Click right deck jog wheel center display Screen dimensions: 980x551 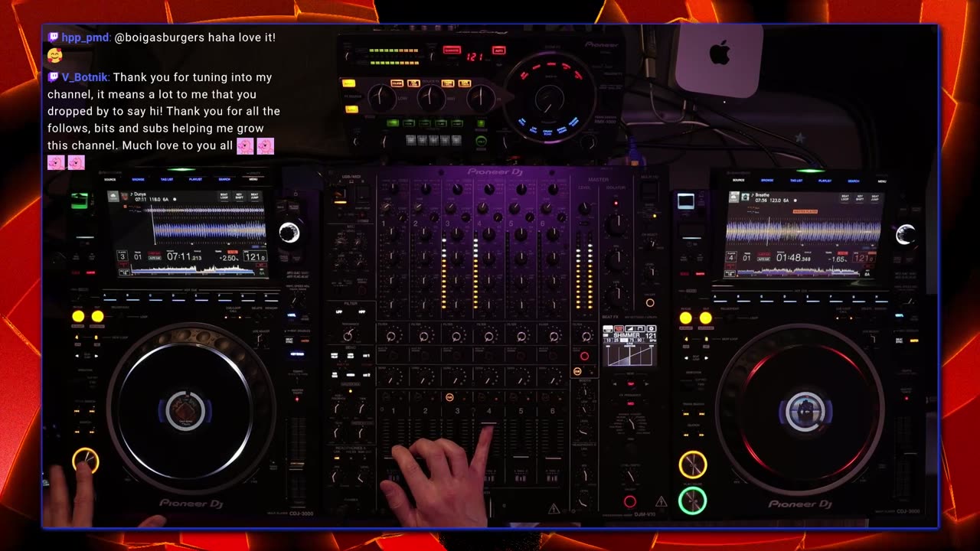(804, 412)
